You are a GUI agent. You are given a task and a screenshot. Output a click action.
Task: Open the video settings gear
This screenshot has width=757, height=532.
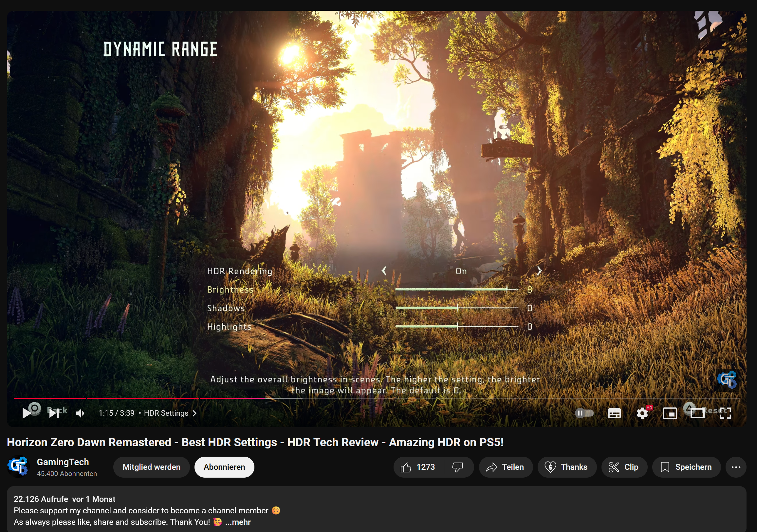point(642,413)
